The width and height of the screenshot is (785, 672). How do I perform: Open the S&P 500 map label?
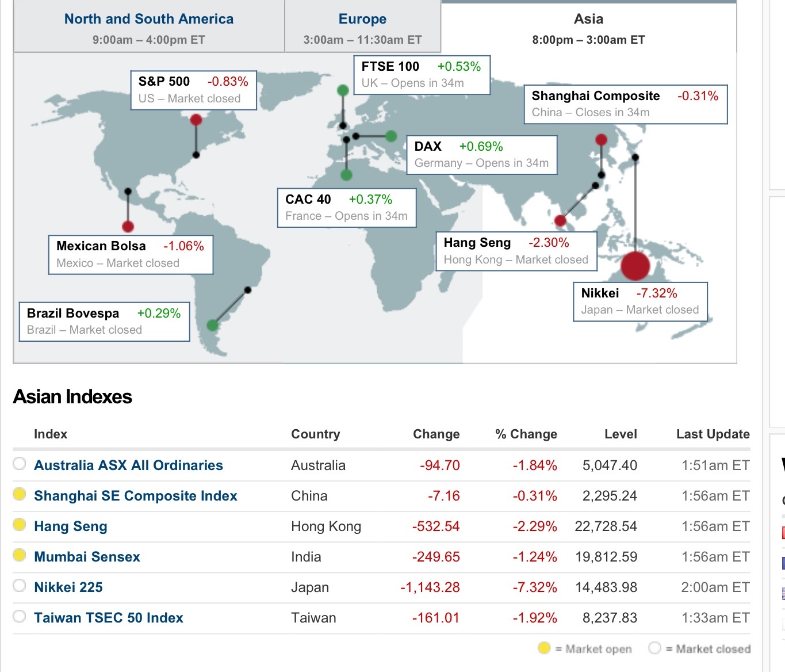point(193,90)
